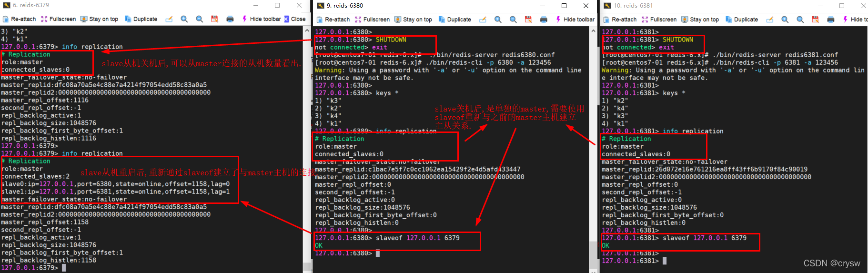Zoom out terminal text in reids-6379 window
The height and width of the screenshot is (273, 868).
200,19
